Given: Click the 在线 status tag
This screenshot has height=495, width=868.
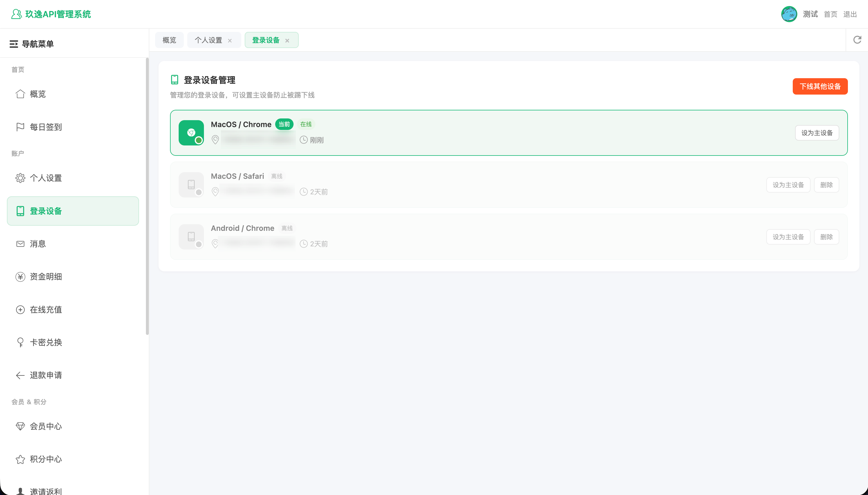Looking at the screenshot, I should click(x=306, y=124).
